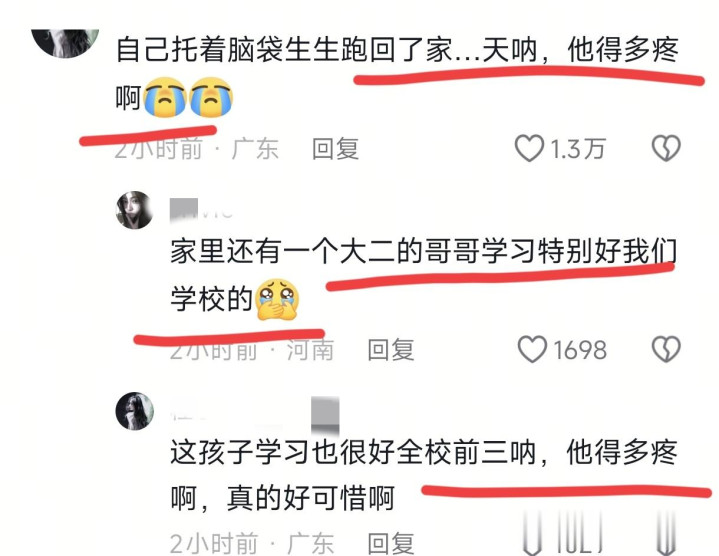
Task: Dislike the top comment with broken heart
Action: coord(666,148)
